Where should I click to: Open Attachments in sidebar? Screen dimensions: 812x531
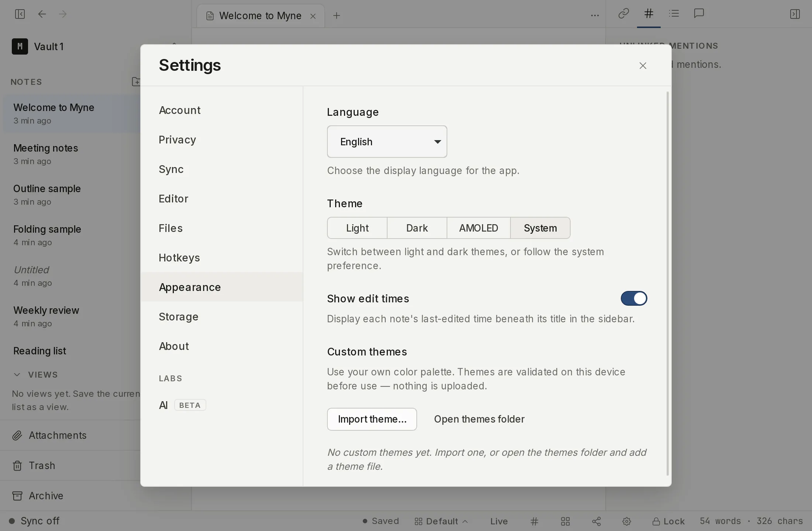point(70,435)
